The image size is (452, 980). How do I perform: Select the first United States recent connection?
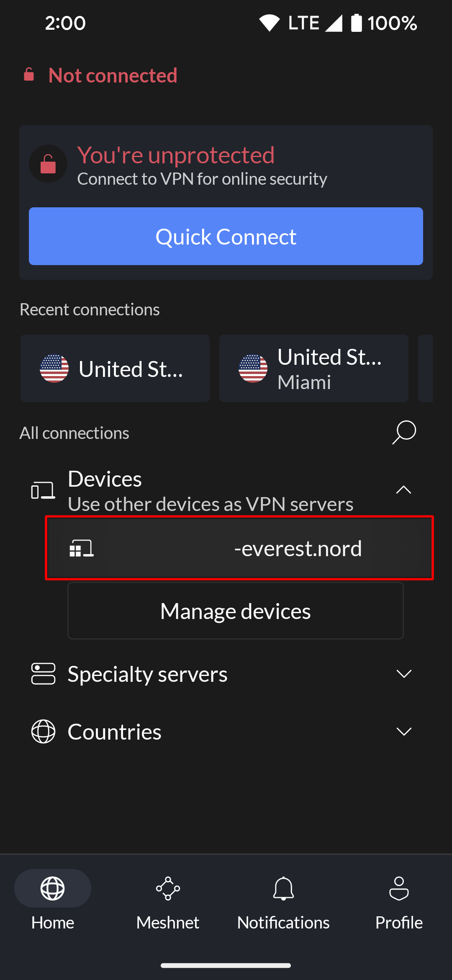(115, 369)
